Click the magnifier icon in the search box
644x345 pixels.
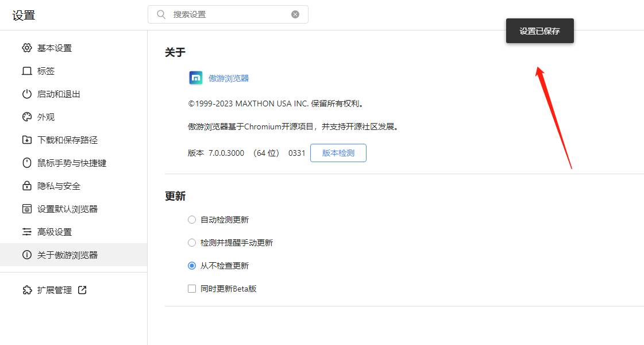pos(161,14)
